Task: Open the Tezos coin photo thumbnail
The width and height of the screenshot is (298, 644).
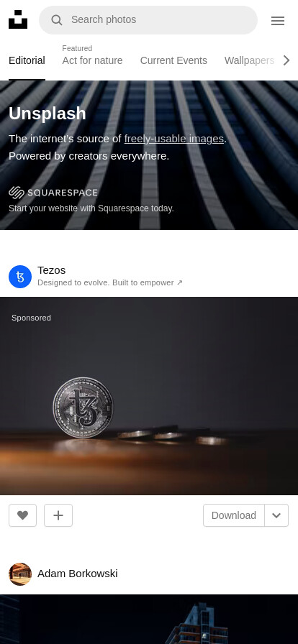Action: click(149, 396)
